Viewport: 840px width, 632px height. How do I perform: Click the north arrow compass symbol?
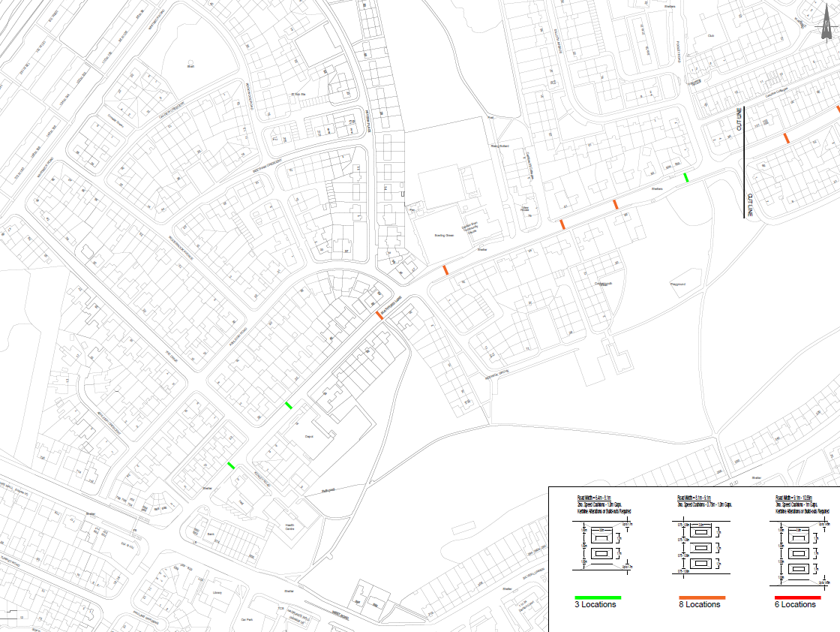click(x=826, y=29)
